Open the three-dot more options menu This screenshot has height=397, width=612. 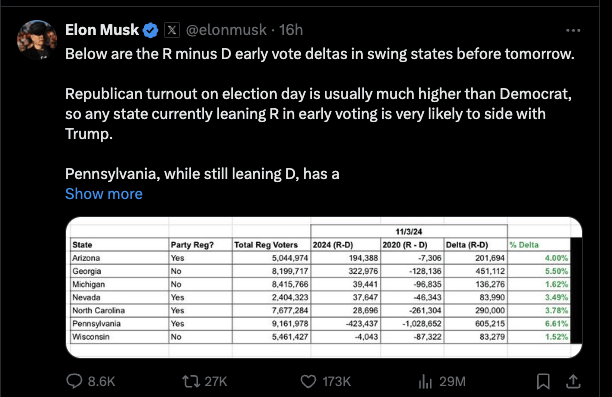573,30
